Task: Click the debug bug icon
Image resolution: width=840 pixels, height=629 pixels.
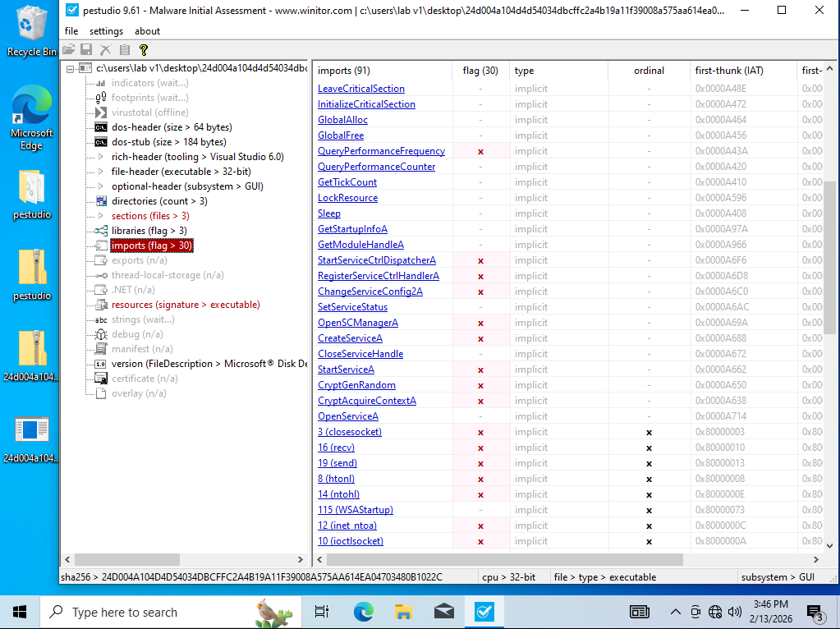Action: (101, 334)
